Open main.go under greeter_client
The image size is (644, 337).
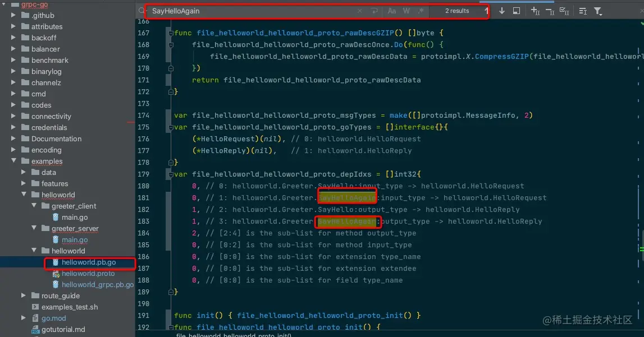(x=74, y=218)
